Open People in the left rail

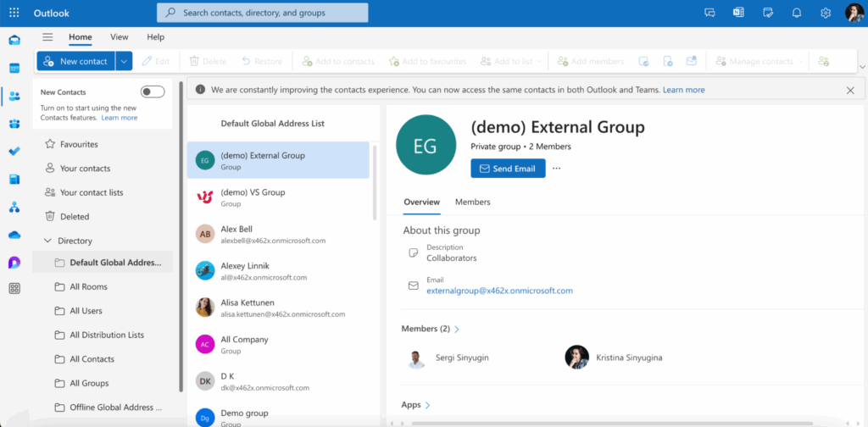[x=14, y=97]
